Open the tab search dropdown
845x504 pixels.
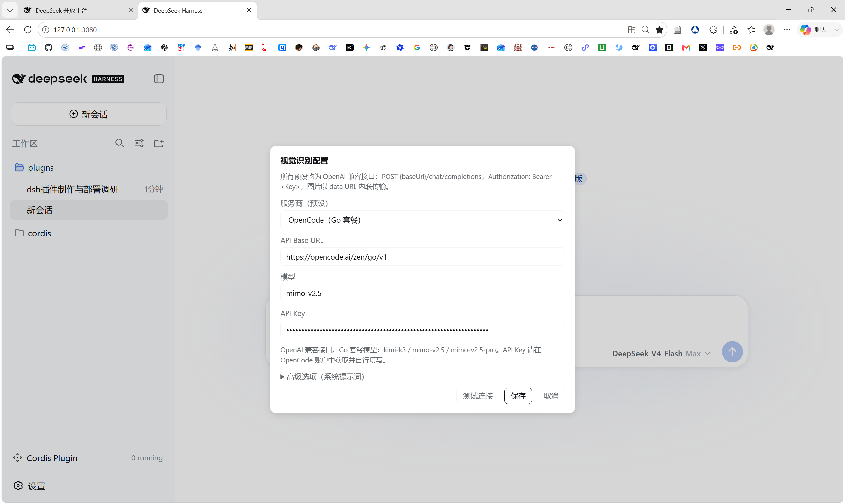point(10,10)
